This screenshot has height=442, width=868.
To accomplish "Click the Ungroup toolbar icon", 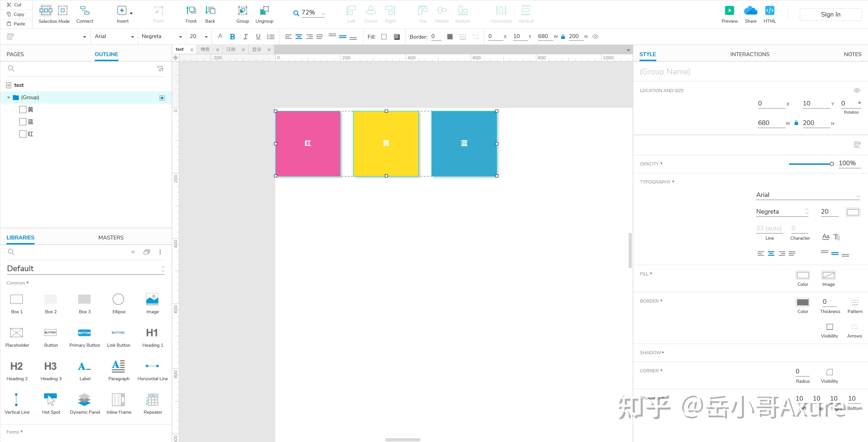I will pos(264,11).
